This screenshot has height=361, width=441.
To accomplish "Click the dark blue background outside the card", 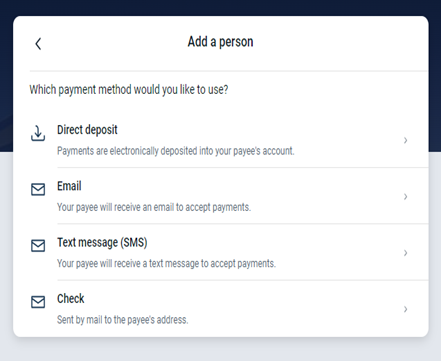I will [x=220, y=7].
